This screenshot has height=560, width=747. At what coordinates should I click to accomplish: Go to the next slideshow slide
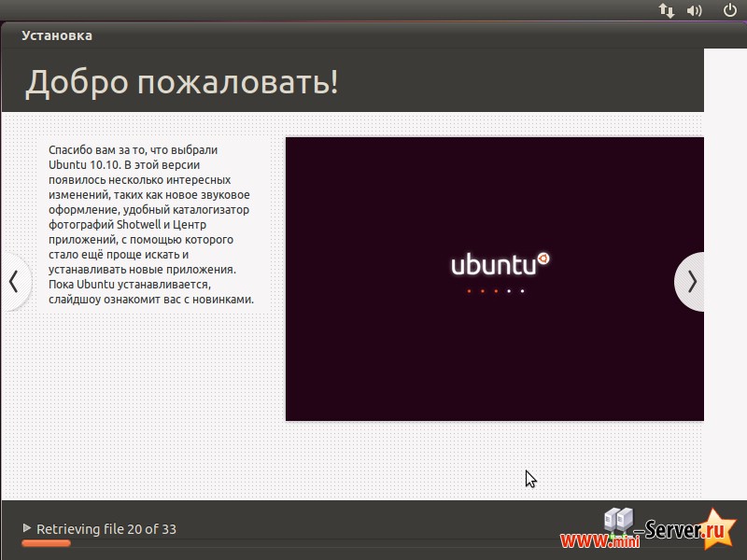pos(690,282)
